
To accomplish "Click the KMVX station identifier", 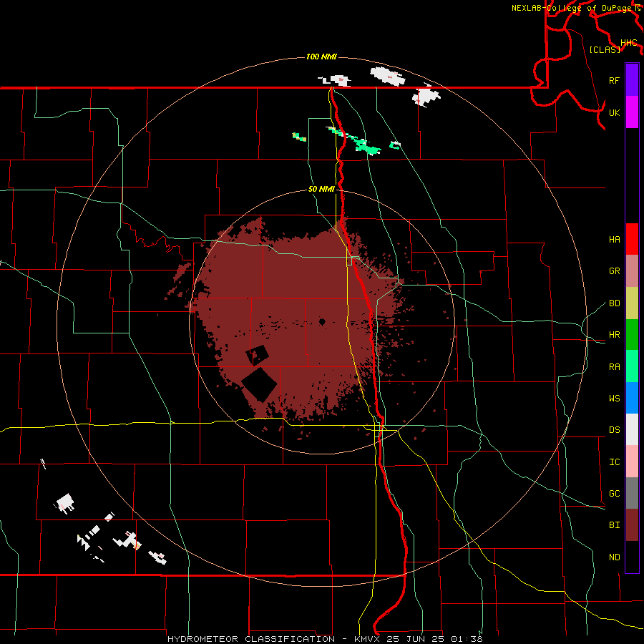I will [x=367, y=639].
